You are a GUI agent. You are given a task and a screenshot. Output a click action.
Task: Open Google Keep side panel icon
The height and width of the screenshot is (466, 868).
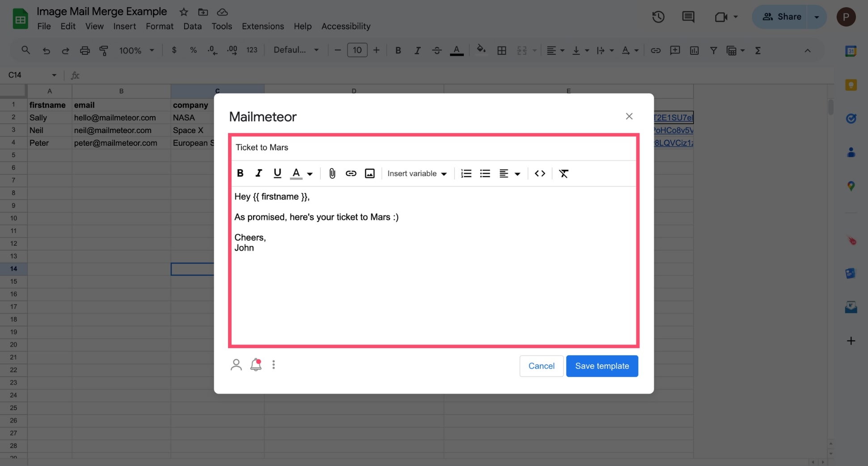click(851, 85)
